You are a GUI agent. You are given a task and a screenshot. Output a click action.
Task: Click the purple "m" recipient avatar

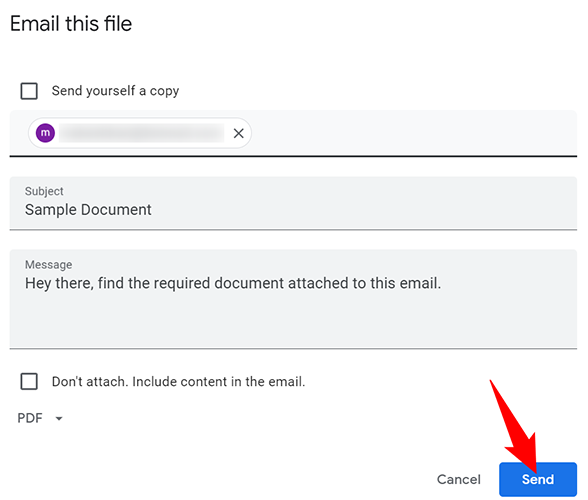(x=45, y=133)
